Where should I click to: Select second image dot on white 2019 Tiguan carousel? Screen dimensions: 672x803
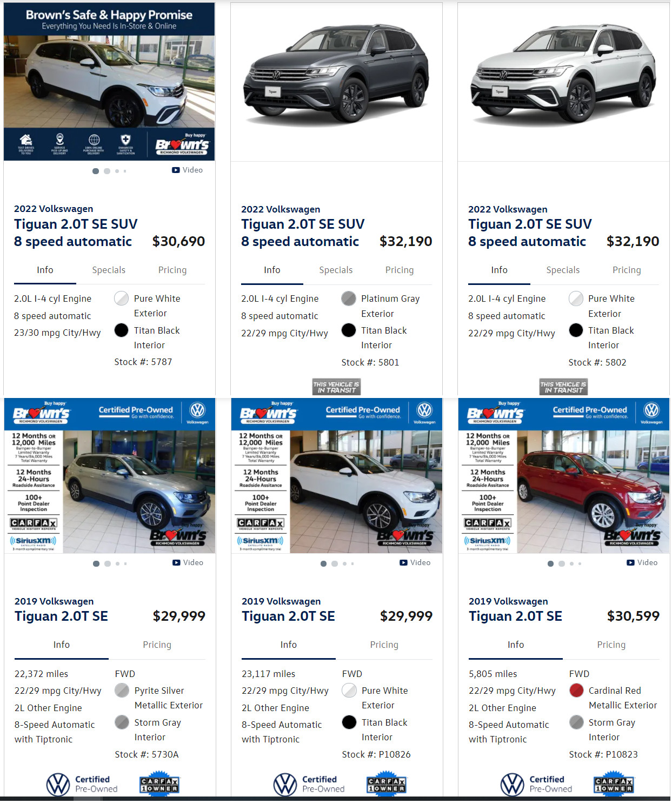coord(335,563)
